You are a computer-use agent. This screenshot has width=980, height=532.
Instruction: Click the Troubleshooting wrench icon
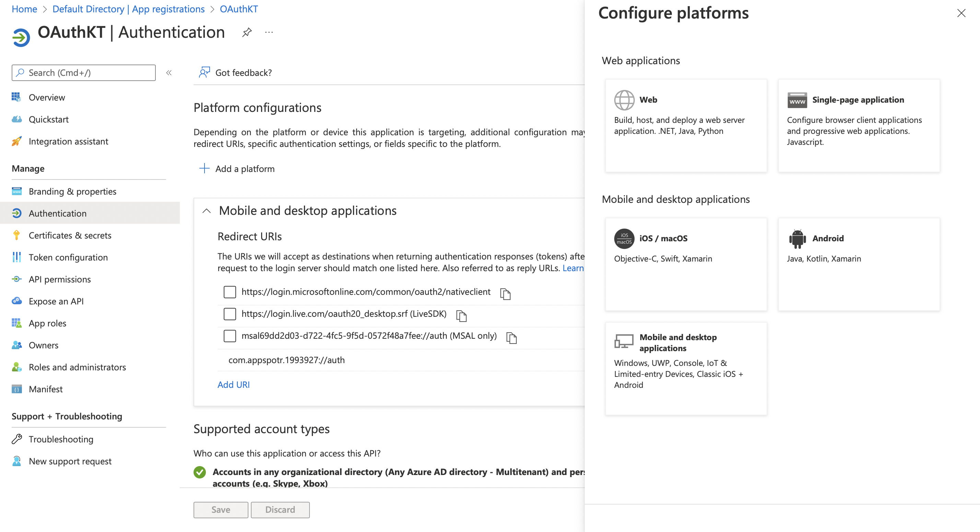pos(16,440)
